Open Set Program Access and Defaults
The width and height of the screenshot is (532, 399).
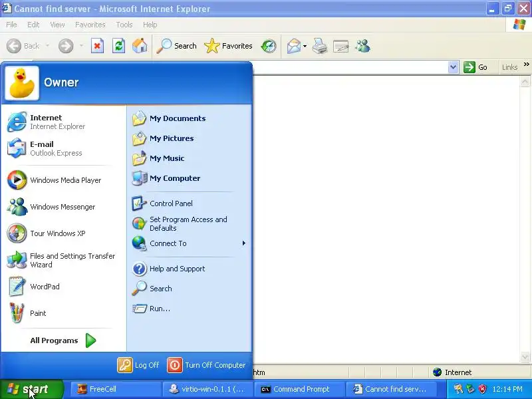click(x=190, y=223)
